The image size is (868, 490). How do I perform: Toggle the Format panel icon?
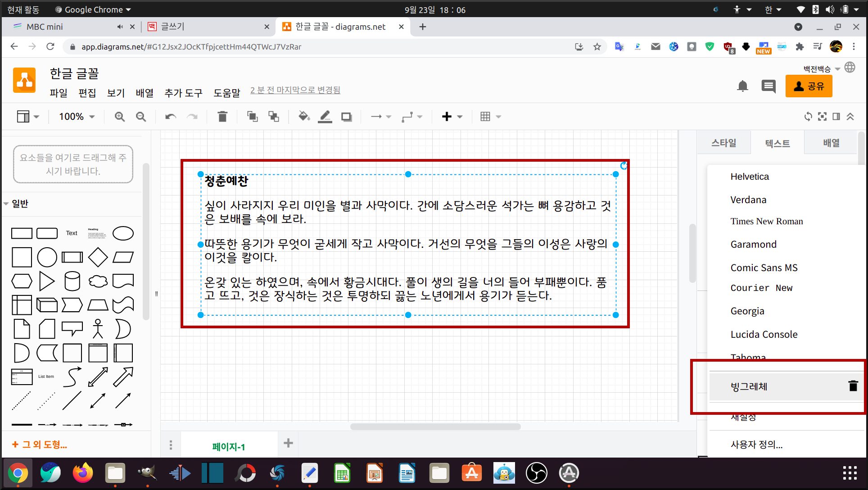[836, 117]
